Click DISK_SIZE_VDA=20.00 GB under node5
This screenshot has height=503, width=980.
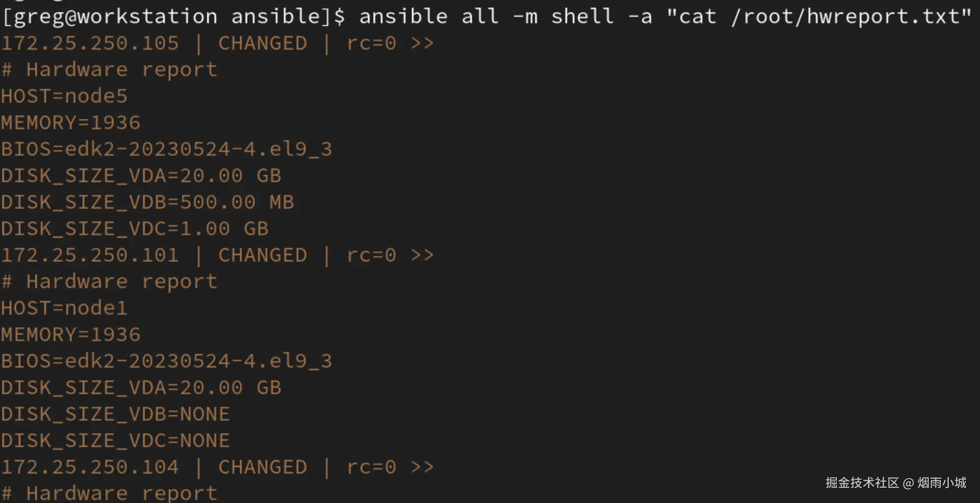[x=141, y=176]
